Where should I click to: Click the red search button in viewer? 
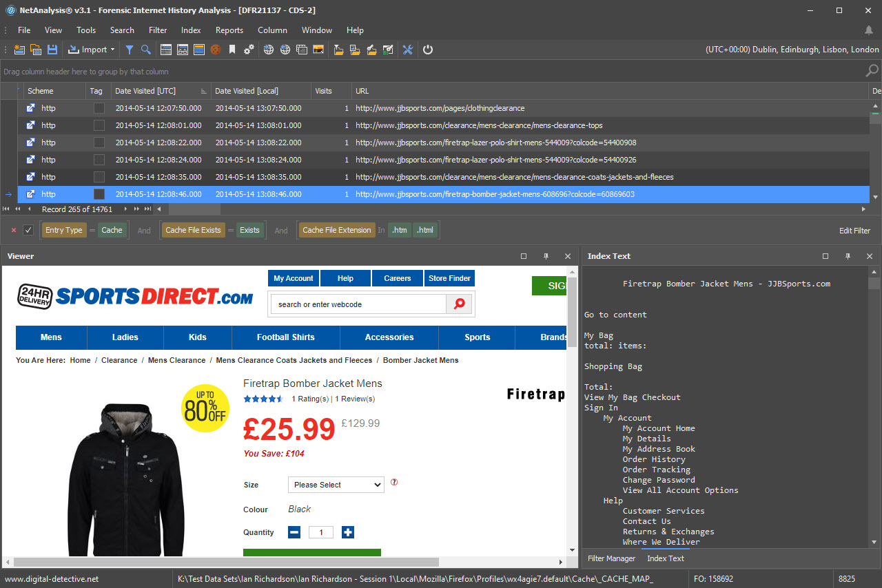459,304
